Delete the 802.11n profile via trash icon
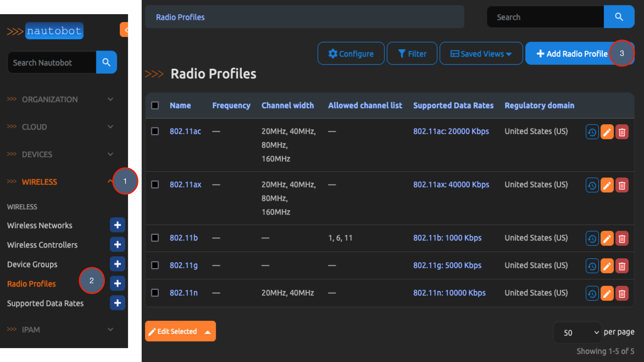The image size is (644, 362). (622, 293)
